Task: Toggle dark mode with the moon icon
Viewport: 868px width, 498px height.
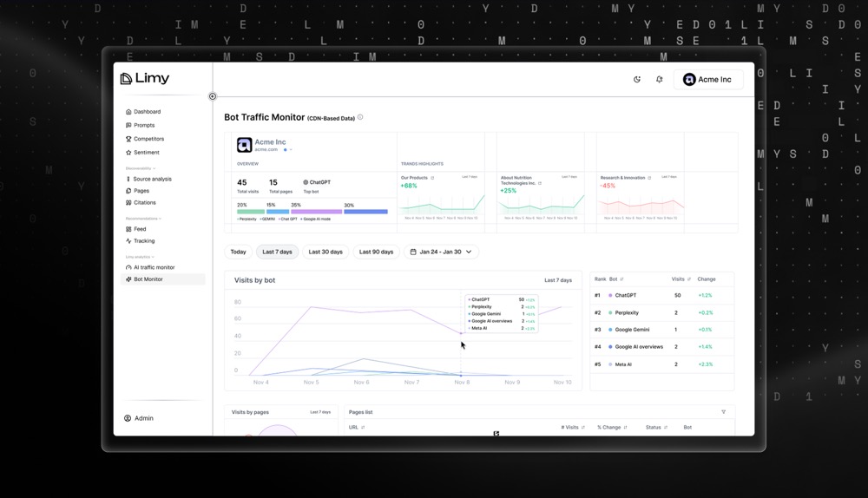Action: pyautogui.click(x=637, y=80)
